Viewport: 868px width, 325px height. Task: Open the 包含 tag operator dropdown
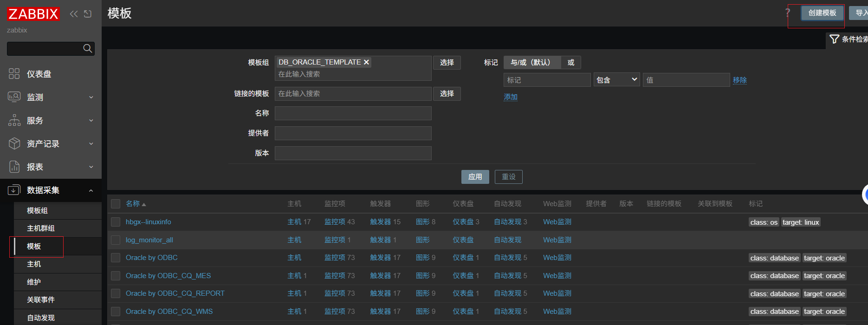tap(616, 80)
